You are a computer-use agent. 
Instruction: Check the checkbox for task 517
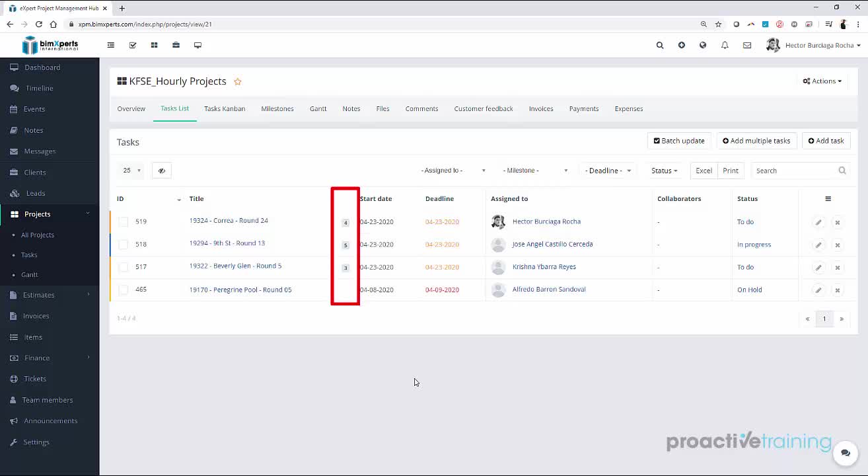coord(124,266)
